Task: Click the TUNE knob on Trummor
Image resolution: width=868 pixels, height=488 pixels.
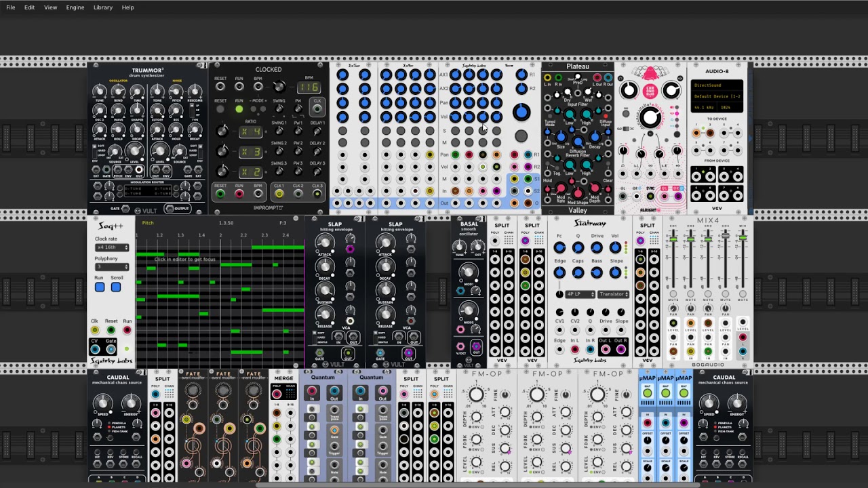Action: 100,91
